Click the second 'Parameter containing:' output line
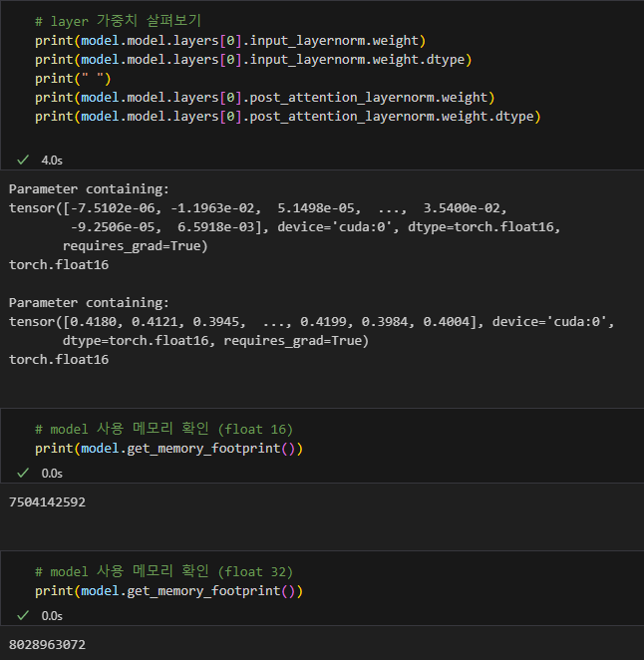Viewport: 644px width, 660px height. tap(89, 303)
